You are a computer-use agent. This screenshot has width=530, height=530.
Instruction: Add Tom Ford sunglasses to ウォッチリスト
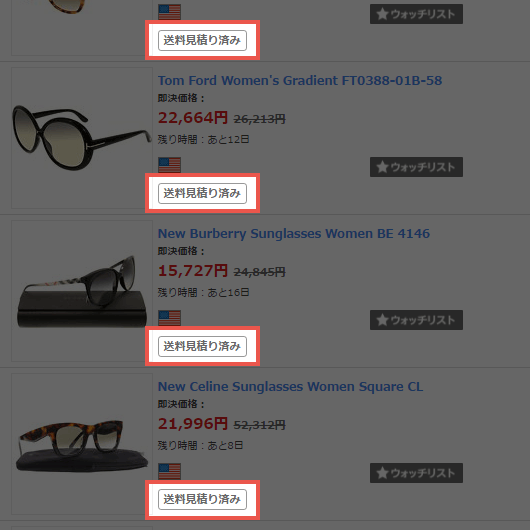click(x=416, y=167)
